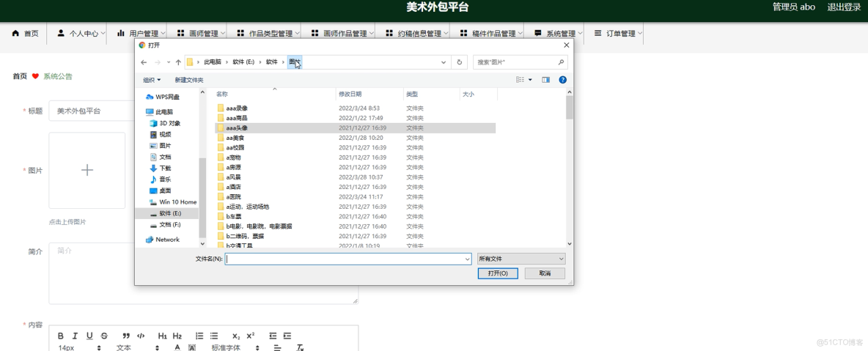The width and height of the screenshot is (868, 351).
Task: Open the 组织 dropdown menu
Action: 152,80
